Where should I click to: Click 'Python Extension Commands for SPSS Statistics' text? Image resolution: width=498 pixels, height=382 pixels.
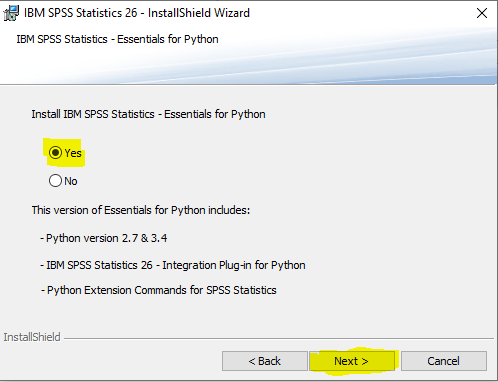tap(159, 290)
